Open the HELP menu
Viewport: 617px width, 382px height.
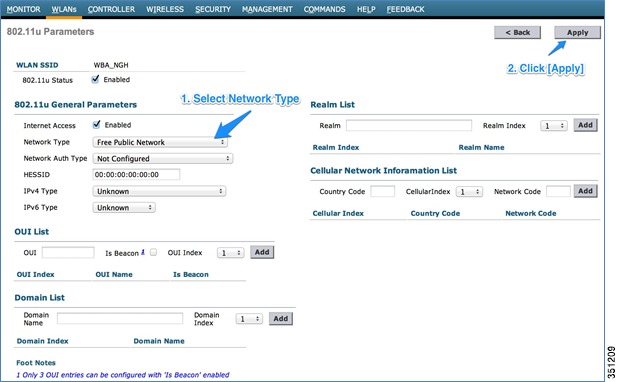366,9
